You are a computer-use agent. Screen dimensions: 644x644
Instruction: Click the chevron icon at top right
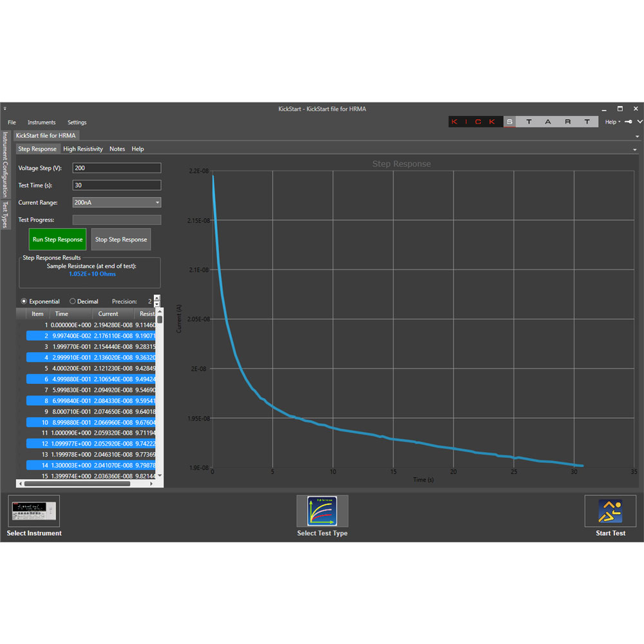638,121
